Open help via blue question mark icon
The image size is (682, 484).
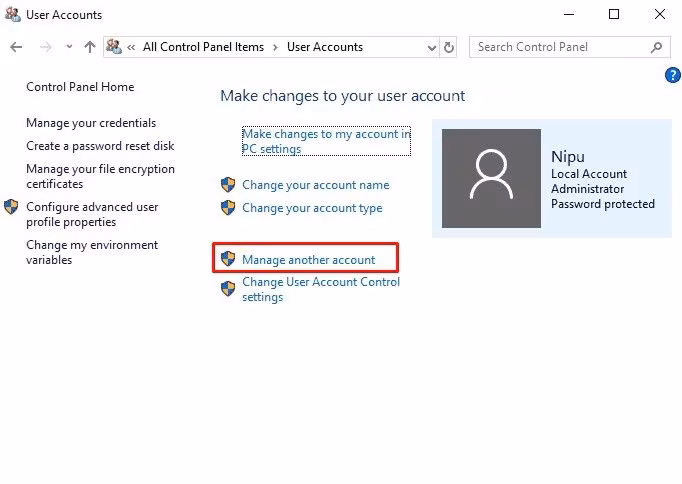pyautogui.click(x=673, y=76)
